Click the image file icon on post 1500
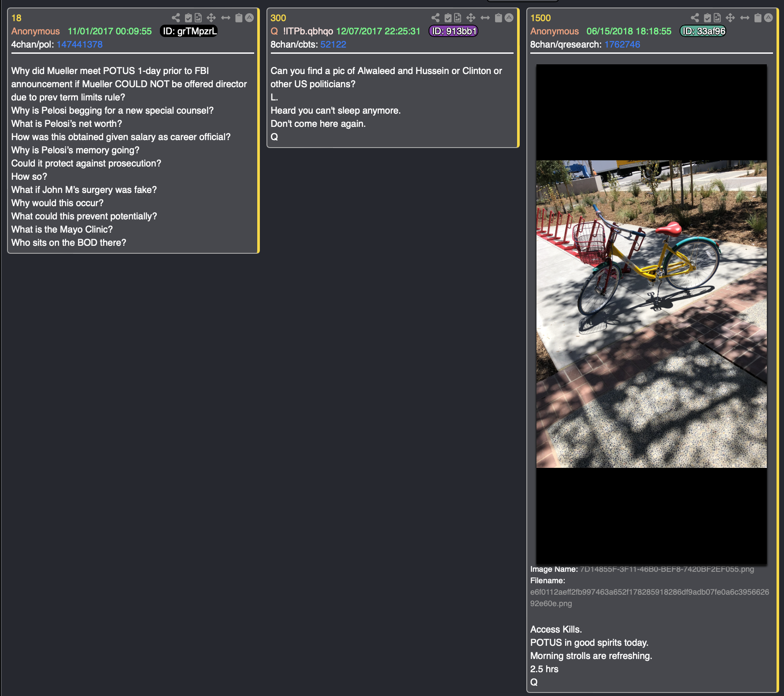 [x=717, y=18]
